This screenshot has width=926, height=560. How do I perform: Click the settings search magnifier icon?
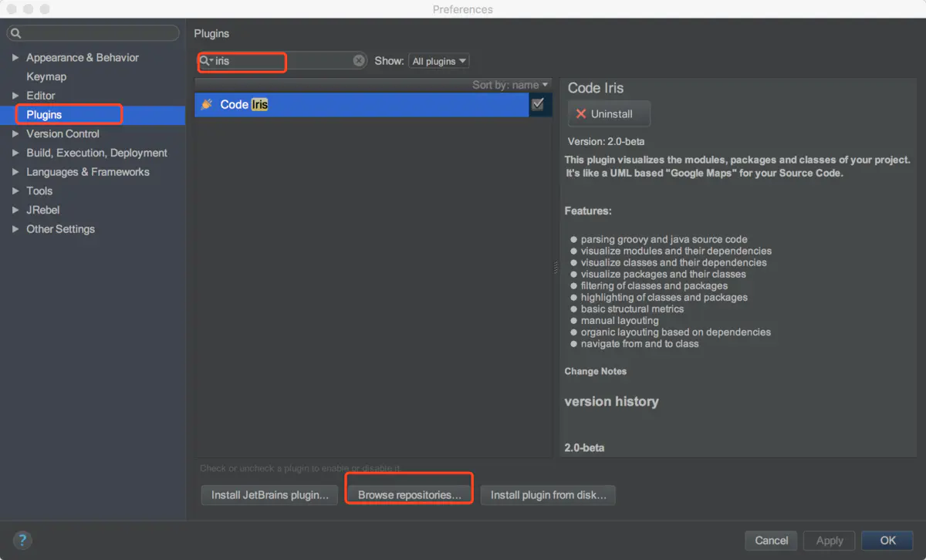[x=16, y=33]
